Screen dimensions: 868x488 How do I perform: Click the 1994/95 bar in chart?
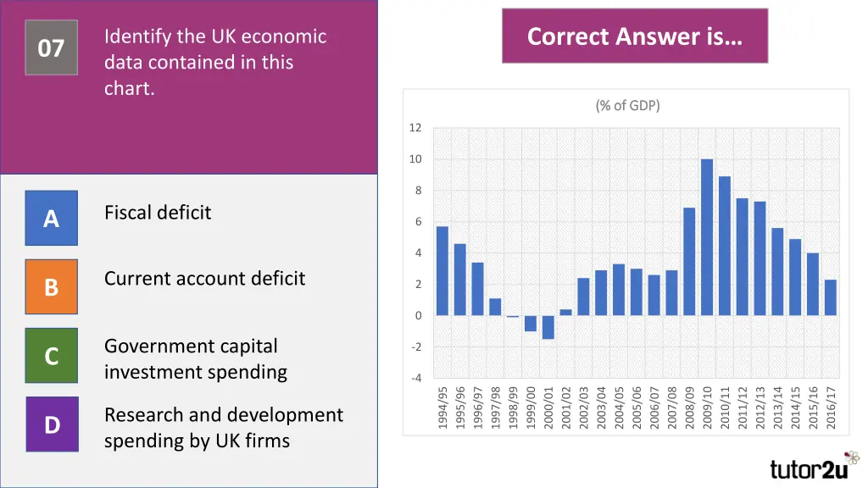[x=442, y=271]
